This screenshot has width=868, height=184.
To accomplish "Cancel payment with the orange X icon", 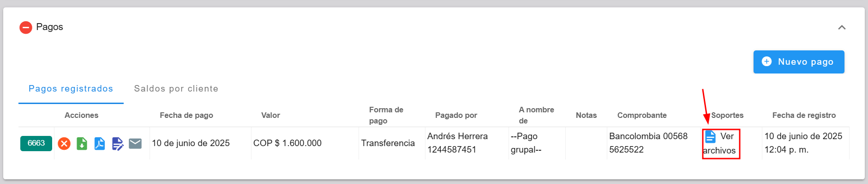I will pos(64,144).
